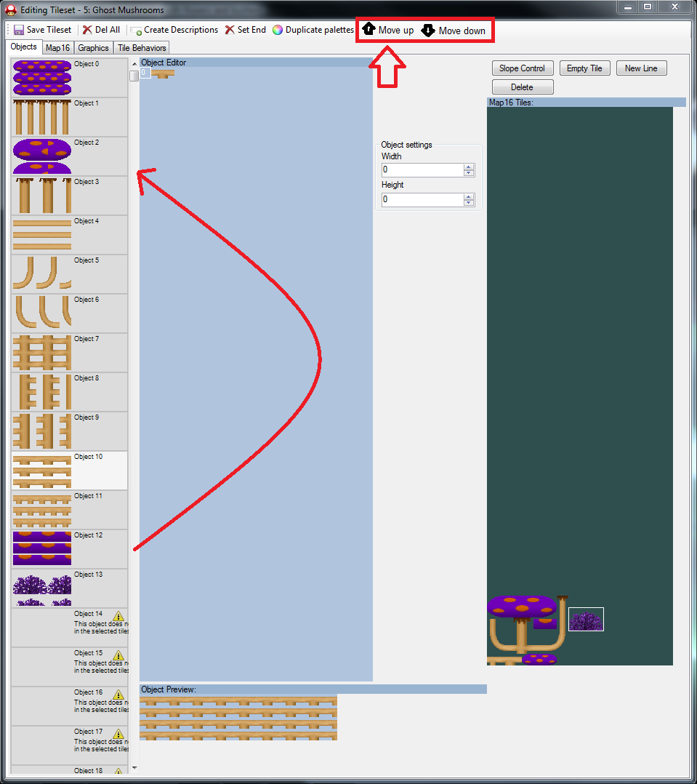Click the warning icon on Object 15
697x784 pixels.
point(118,655)
